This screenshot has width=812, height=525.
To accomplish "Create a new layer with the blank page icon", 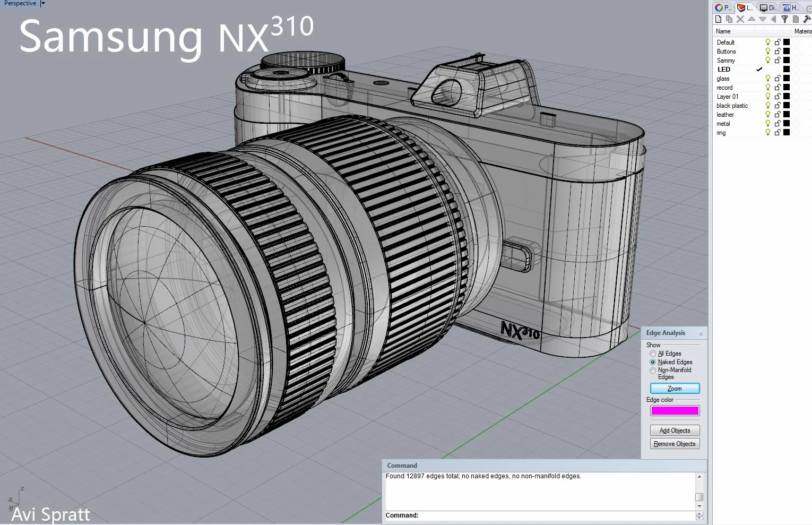I will point(718,19).
